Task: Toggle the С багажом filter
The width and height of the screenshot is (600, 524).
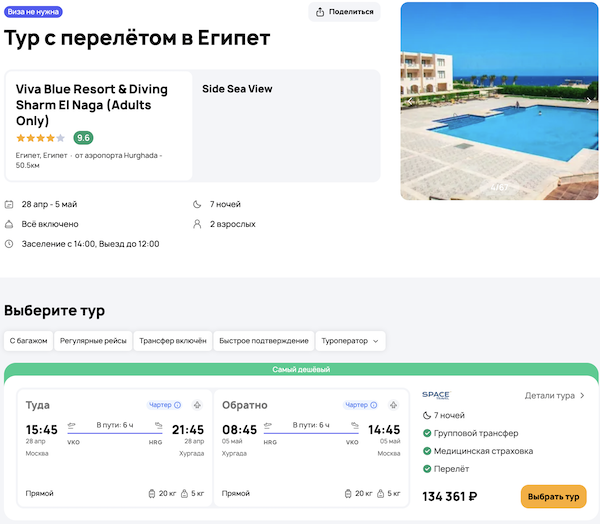Action: [28, 341]
